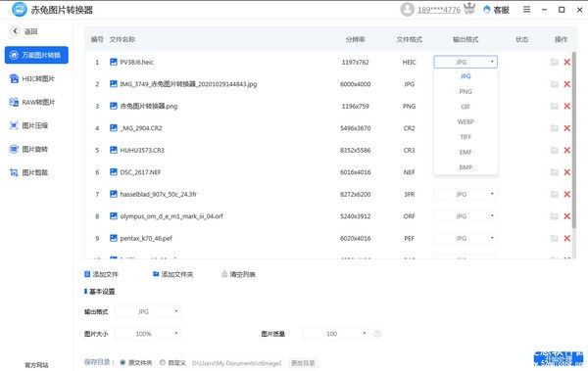
Task: Open the hamburger menu in title bar
Action: pyautogui.click(x=527, y=10)
